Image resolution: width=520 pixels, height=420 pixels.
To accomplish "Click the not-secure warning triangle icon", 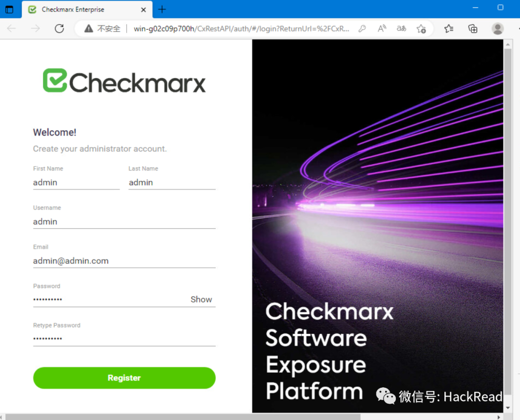I will click(89, 28).
